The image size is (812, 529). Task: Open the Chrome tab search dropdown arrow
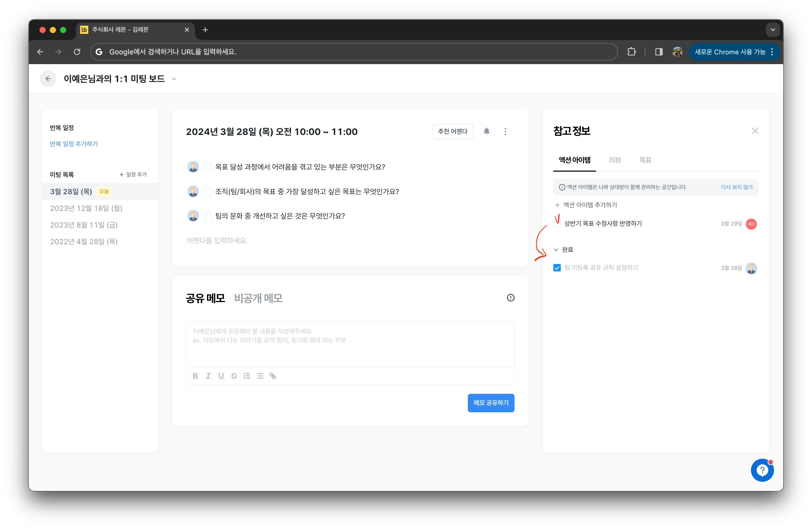[773, 30]
